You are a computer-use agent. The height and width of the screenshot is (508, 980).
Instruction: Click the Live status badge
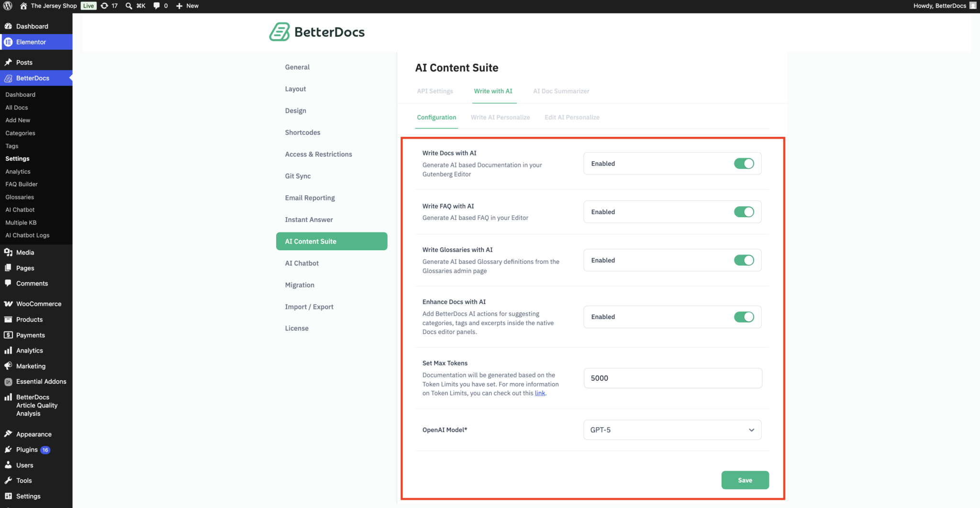pyautogui.click(x=89, y=6)
